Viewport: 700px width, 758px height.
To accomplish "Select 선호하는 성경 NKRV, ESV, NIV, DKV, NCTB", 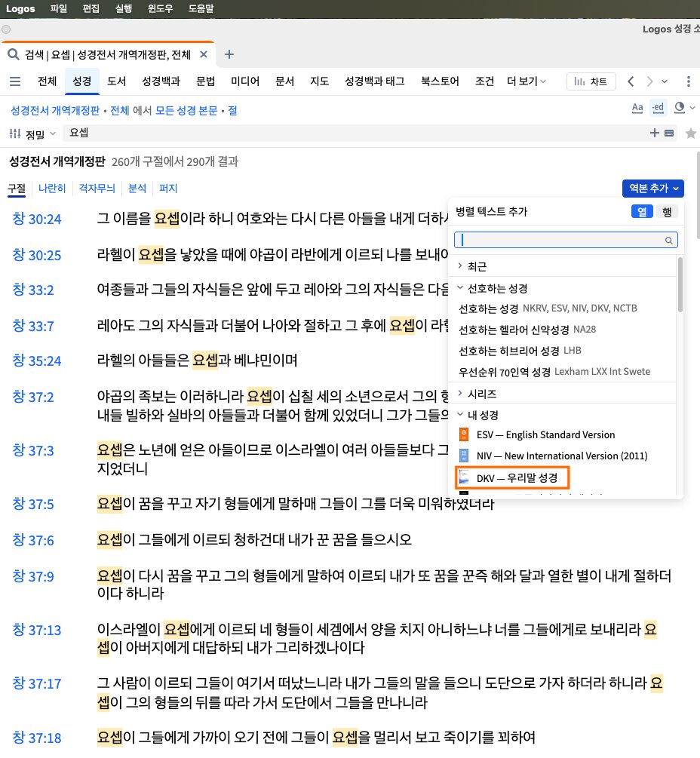I will 548,308.
